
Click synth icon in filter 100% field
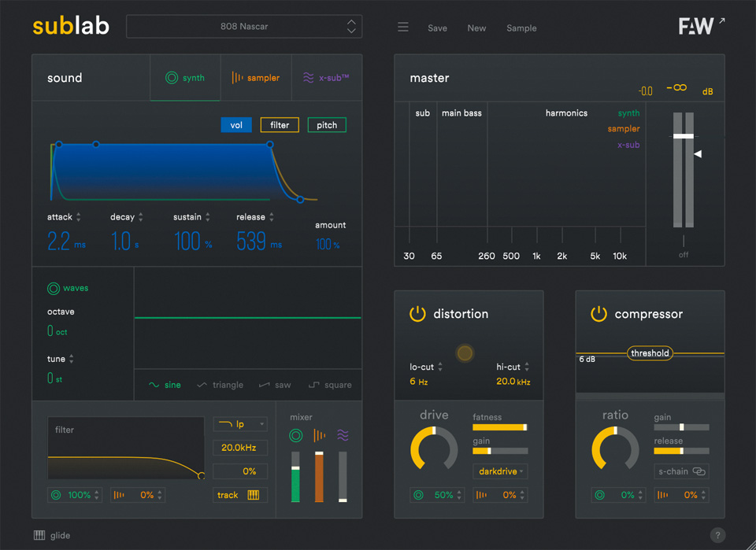tap(56, 495)
